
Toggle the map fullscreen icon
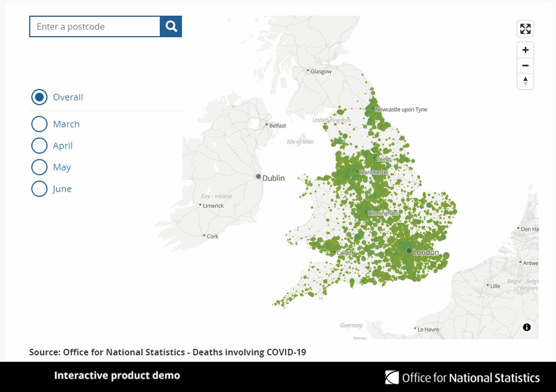525,29
